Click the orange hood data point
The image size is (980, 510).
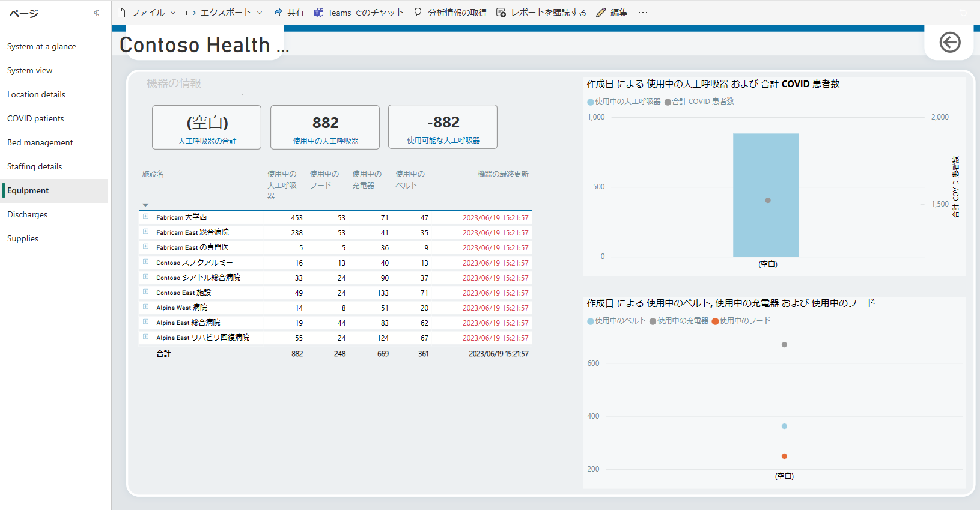784,457
